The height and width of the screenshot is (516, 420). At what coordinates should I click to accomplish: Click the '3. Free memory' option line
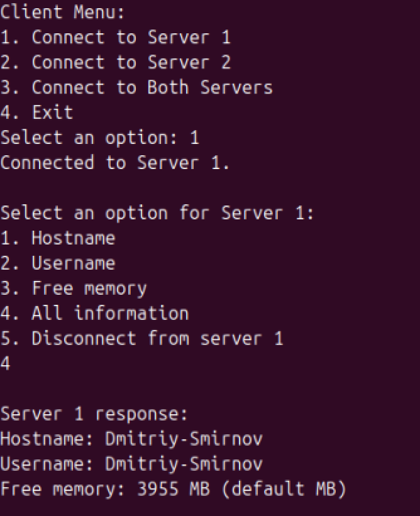(x=74, y=288)
